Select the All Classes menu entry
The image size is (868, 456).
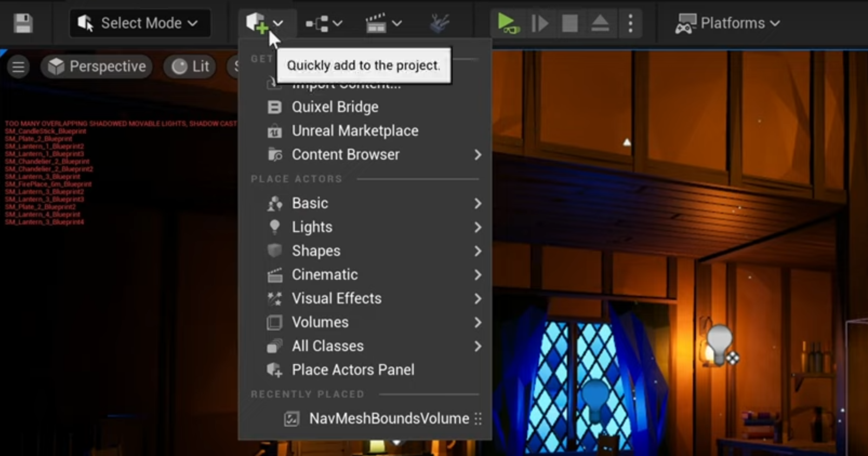pyautogui.click(x=365, y=346)
